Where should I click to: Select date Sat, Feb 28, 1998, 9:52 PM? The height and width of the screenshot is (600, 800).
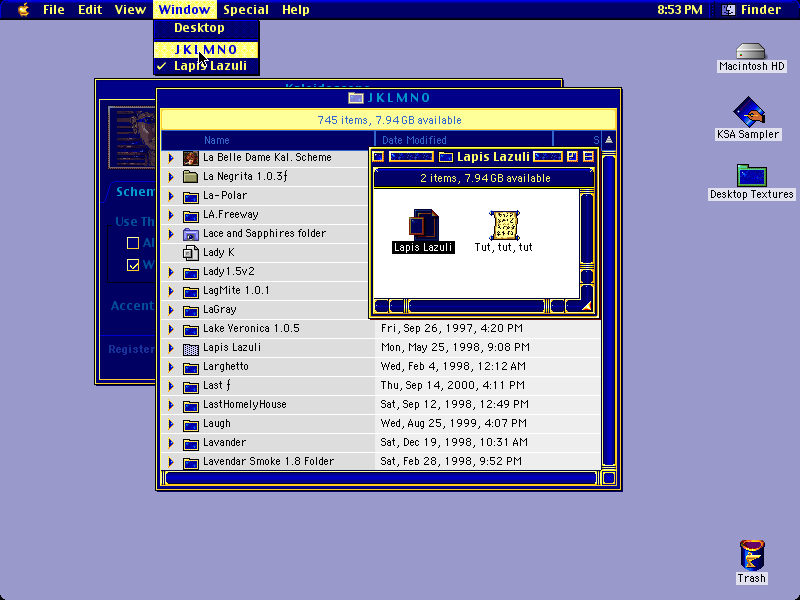click(x=451, y=462)
